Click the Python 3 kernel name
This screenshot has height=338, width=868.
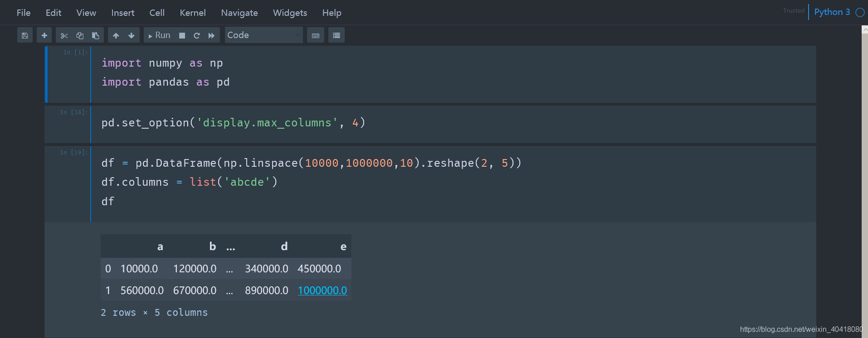pos(832,12)
